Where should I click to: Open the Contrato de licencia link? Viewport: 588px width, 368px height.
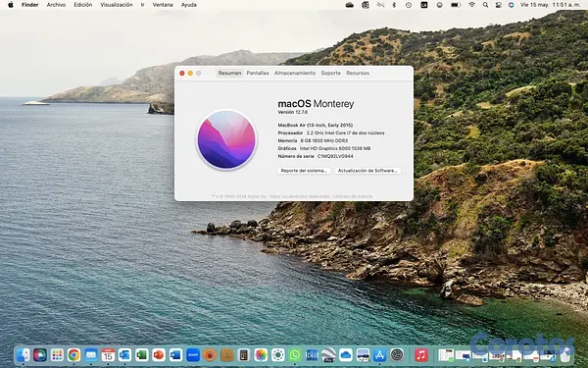pyautogui.click(x=353, y=196)
